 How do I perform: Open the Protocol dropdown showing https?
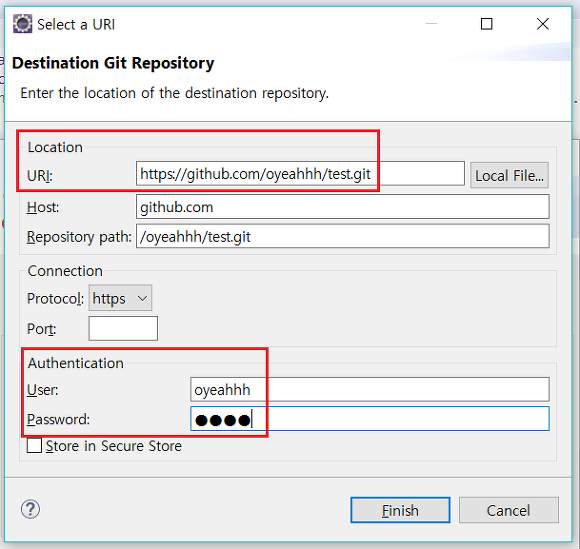coord(120,298)
